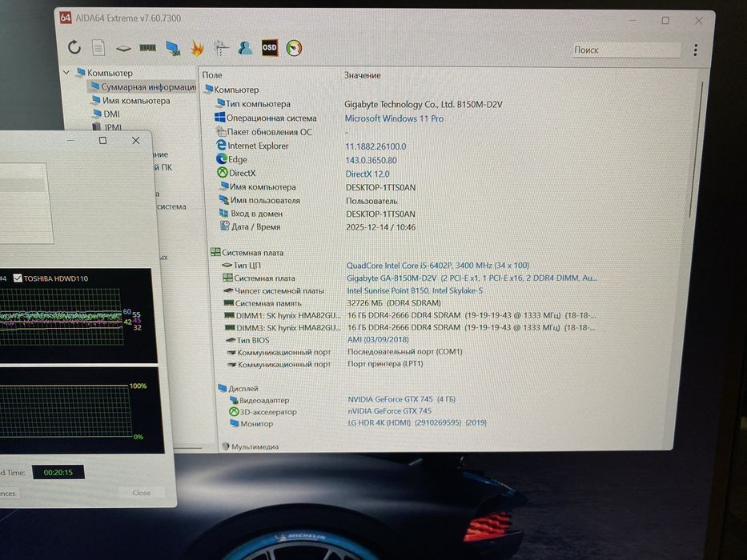Open the Intel Sunrise Point B150 link

click(415, 290)
